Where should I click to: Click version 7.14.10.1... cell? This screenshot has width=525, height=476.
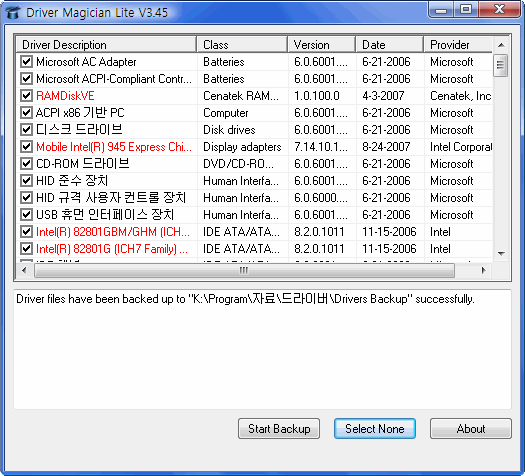point(321,147)
